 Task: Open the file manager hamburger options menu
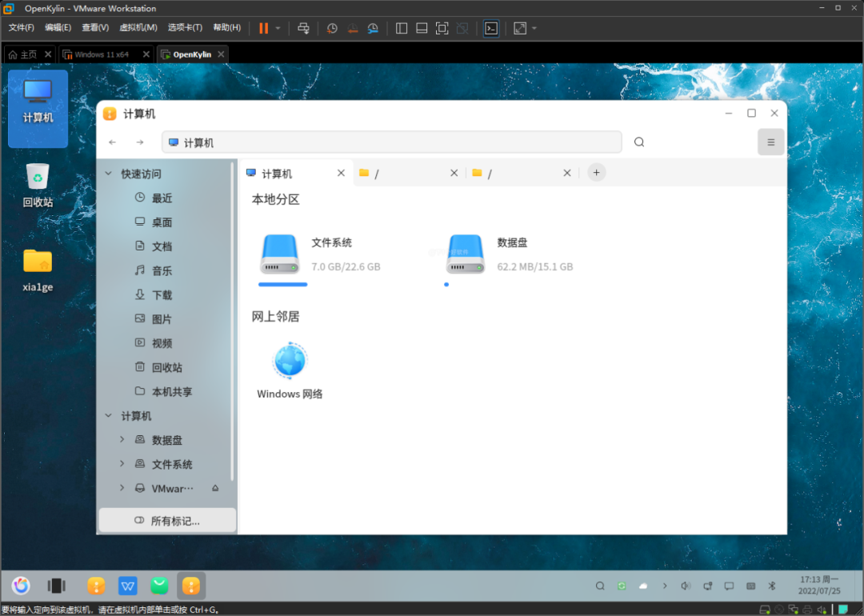(x=770, y=142)
